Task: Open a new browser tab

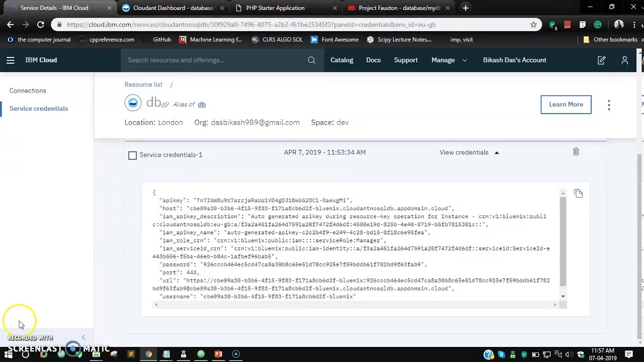Action: 465,8
